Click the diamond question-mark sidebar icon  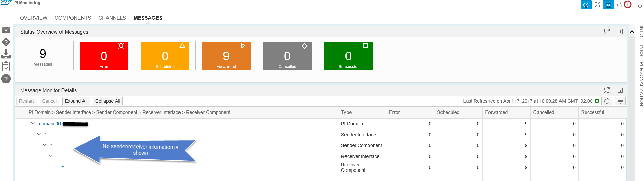[6, 42]
